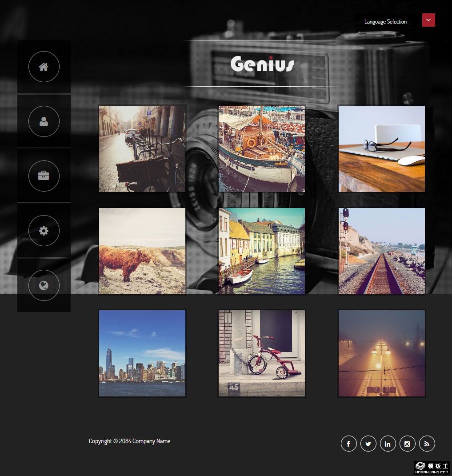Screen dimensions: 452x476
Task: Open the Language Selection combo box
Action: pyautogui.click(x=385, y=22)
